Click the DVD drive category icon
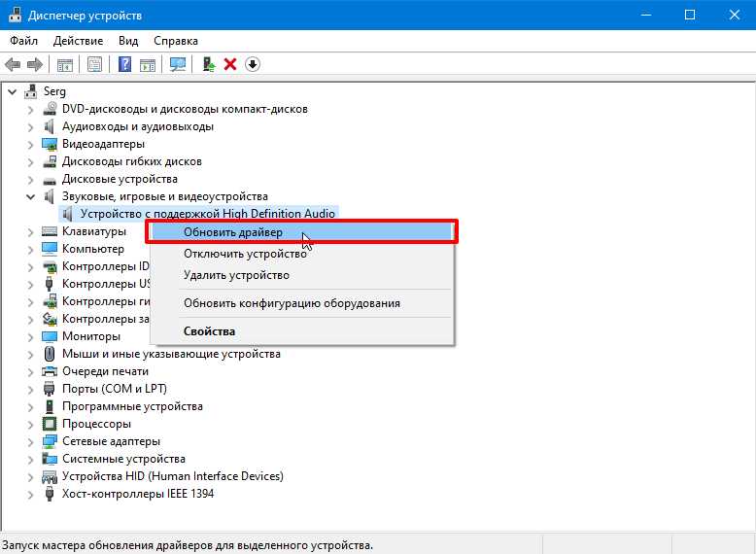This screenshot has height=554, width=756. (50, 109)
